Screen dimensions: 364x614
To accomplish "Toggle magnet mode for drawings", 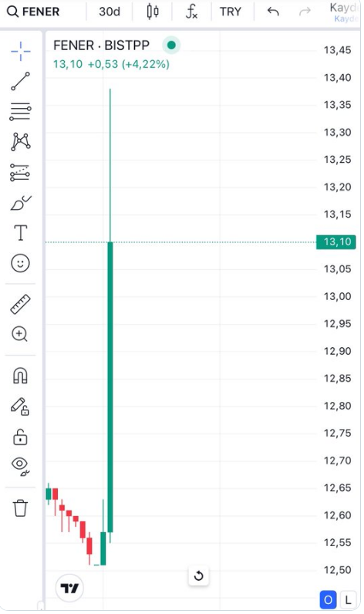I will pyautogui.click(x=20, y=376).
